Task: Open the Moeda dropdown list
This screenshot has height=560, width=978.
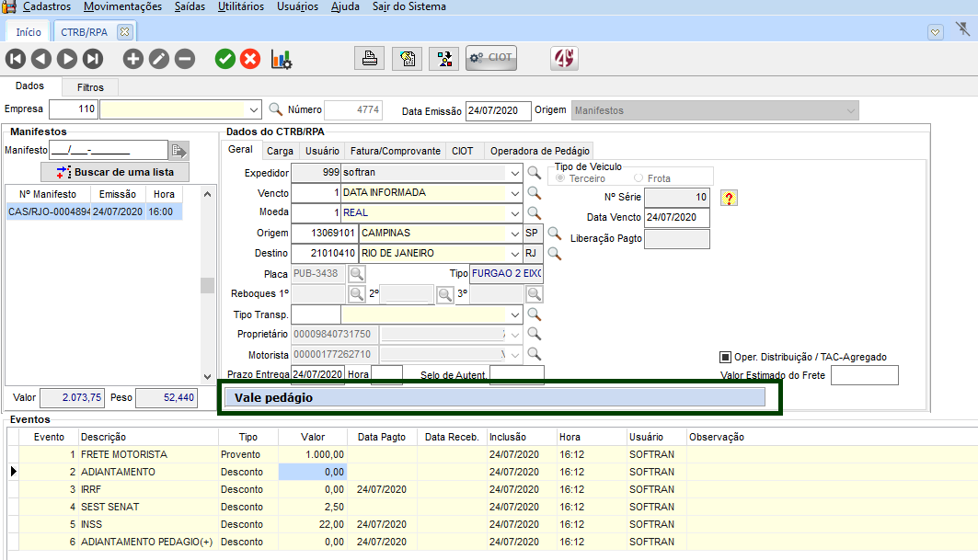Action: pos(513,213)
